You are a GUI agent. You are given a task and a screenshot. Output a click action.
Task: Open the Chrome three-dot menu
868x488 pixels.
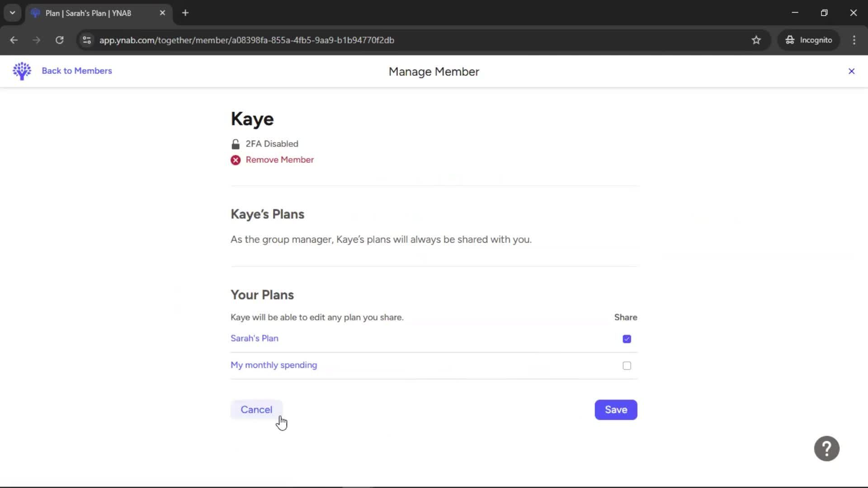click(854, 40)
